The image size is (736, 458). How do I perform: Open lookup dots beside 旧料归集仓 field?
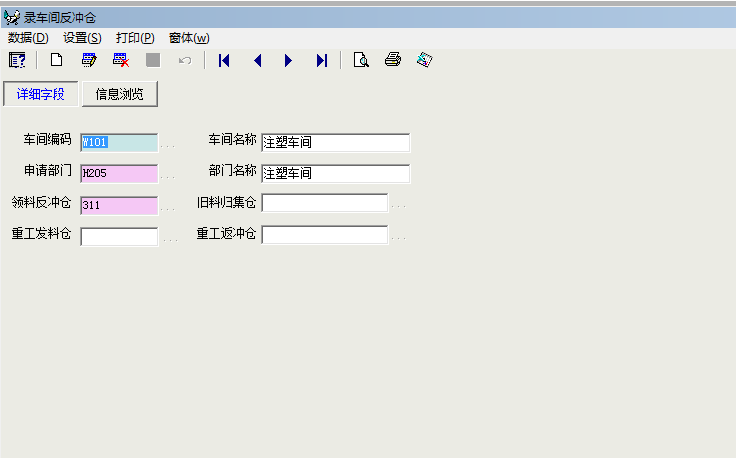pyautogui.click(x=398, y=206)
